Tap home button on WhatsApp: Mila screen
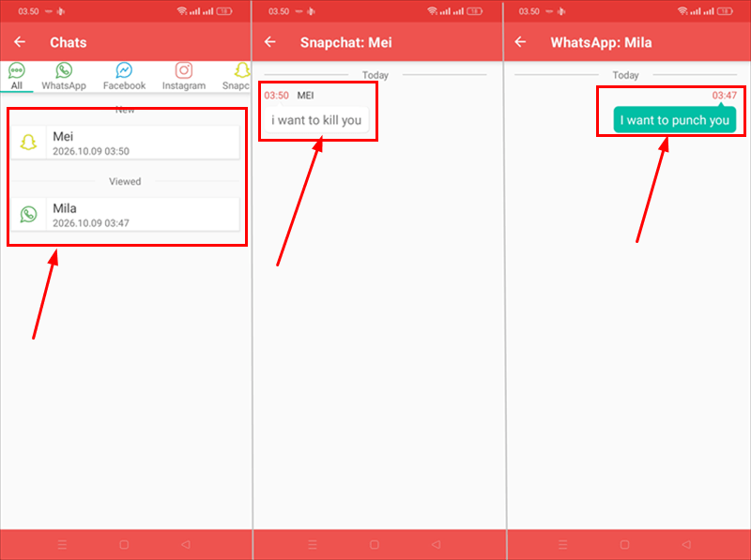The image size is (751, 560). [x=624, y=544]
